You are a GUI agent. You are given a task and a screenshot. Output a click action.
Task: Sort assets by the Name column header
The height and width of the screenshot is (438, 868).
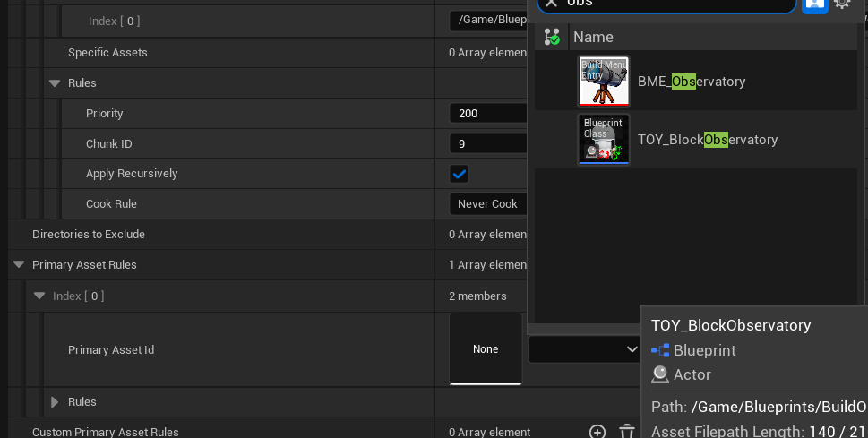pyautogui.click(x=593, y=37)
